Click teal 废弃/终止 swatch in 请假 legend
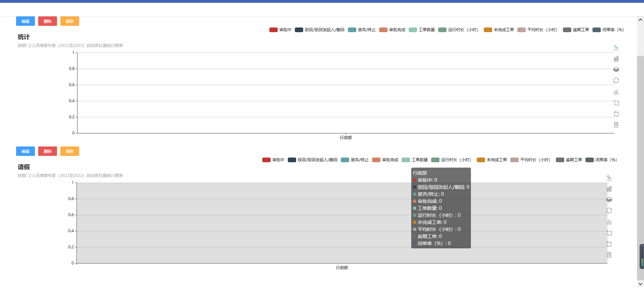Image resolution: width=644 pixels, height=300 pixels. [345, 160]
